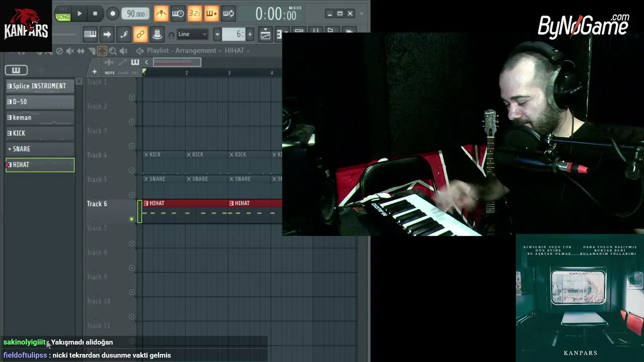Select the SNARE pattern in picker
This screenshot has width=644, height=362.
point(40,149)
